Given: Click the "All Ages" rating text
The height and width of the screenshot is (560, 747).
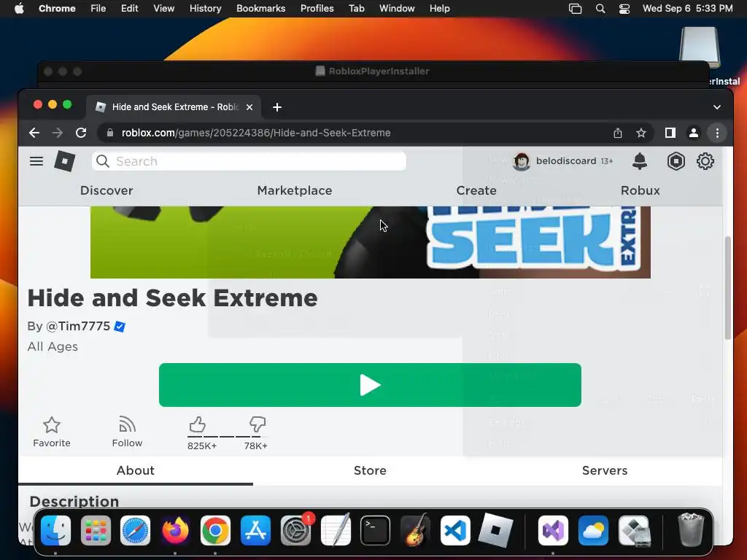Looking at the screenshot, I should point(53,346).
